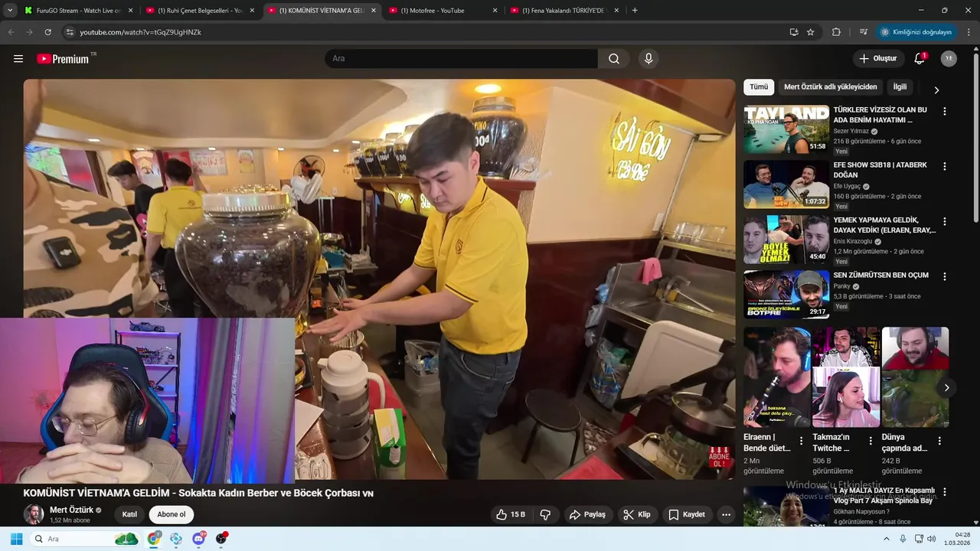Open Chrome from the taskbar

[154, 539]
